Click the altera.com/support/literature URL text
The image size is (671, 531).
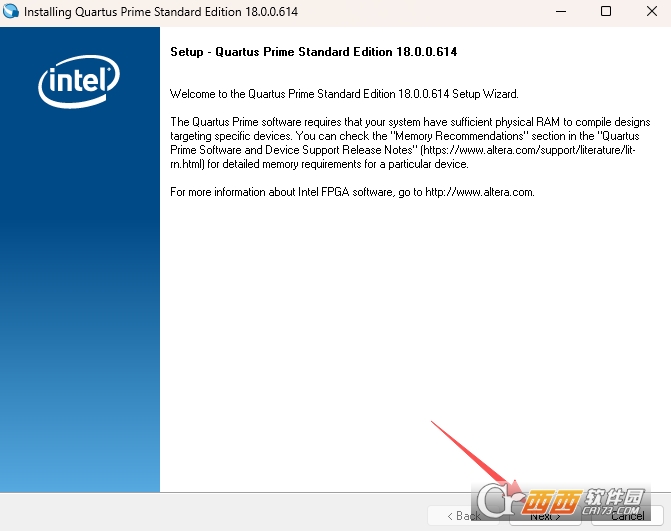point(529,150)
